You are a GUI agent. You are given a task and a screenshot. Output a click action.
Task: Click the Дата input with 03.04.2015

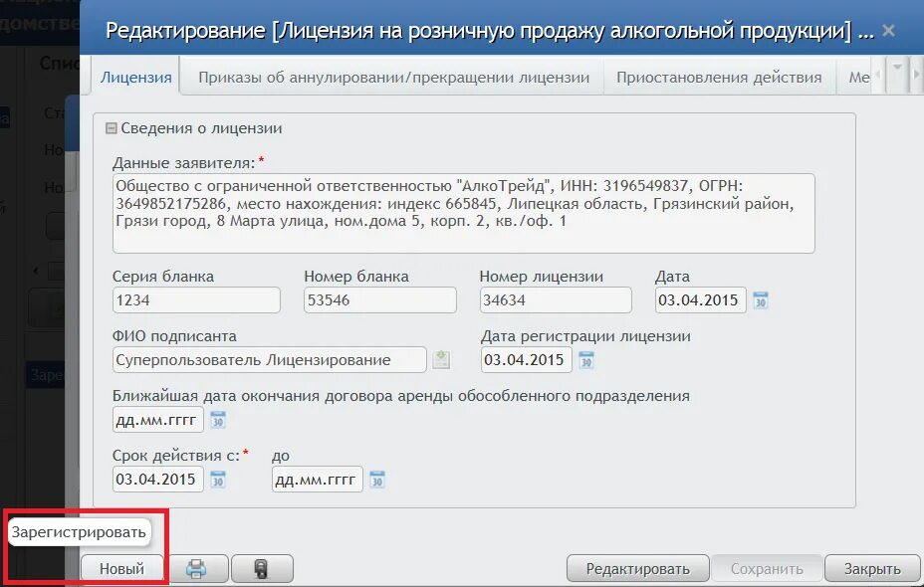[701, 300]
